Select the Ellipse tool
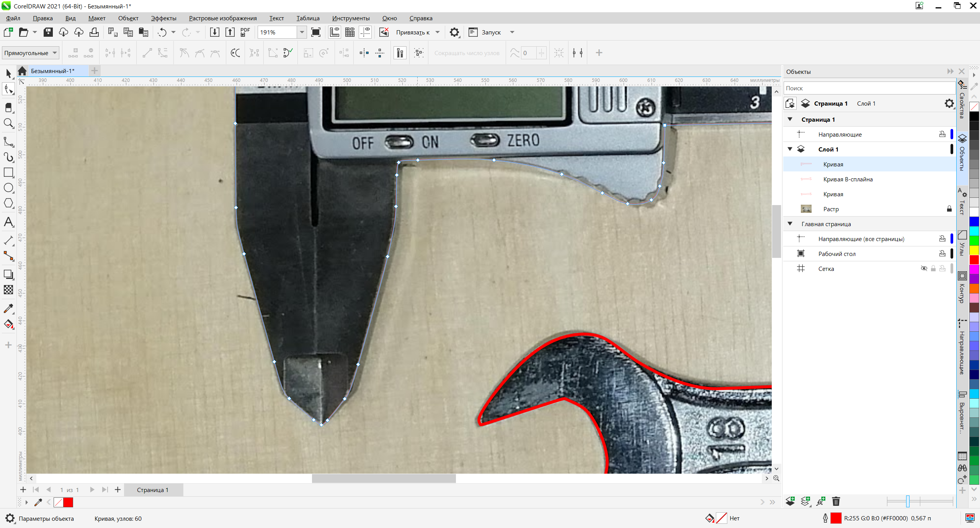 8,188
